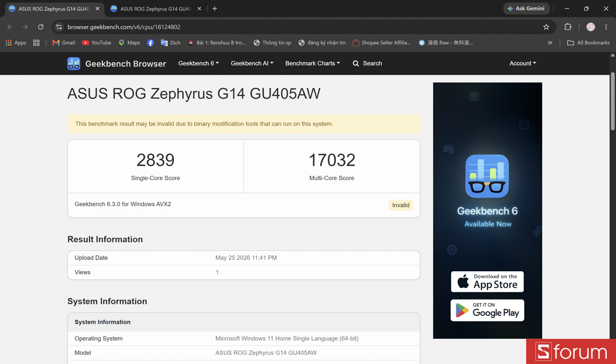Click the Geekbench 6.3.0 for Windows AVX2 text

pos(123,204)
